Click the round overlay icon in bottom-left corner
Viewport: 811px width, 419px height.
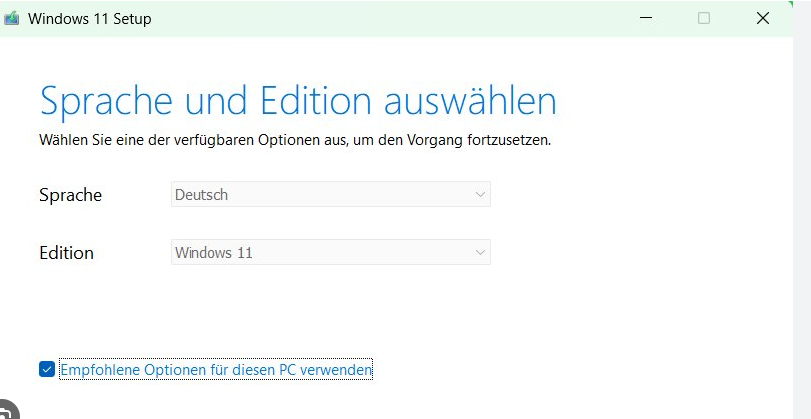tap(8, 410)
